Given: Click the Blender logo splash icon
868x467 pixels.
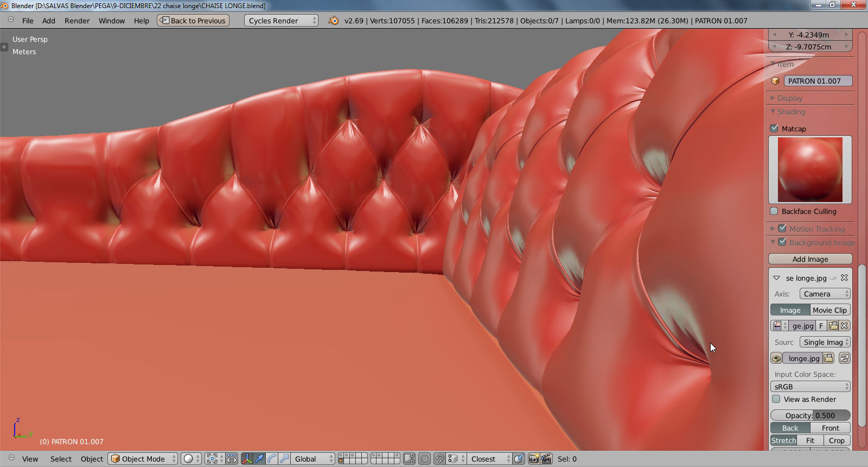Looking at the screenshot, I should point(333,21).
